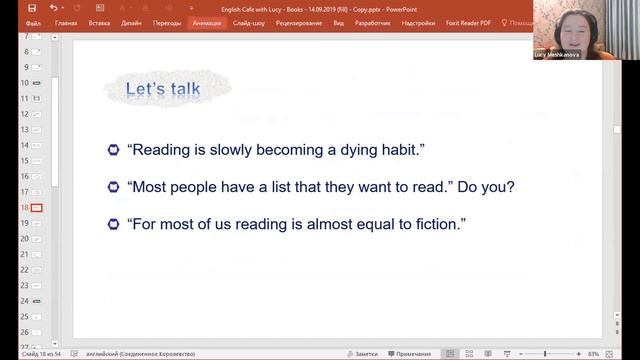The image size is (640, 360).
Task: Click slide panel scroll-down arrow
Action: click(x=55, y=344)
